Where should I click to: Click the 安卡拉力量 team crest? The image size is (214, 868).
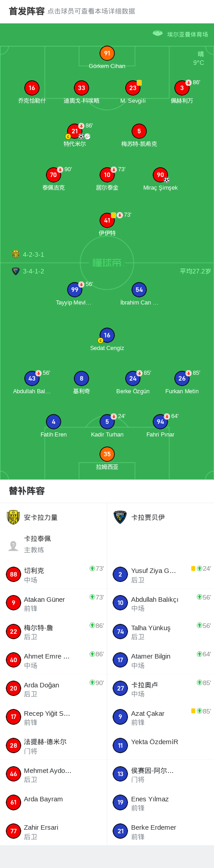click(x=14, y=517)
